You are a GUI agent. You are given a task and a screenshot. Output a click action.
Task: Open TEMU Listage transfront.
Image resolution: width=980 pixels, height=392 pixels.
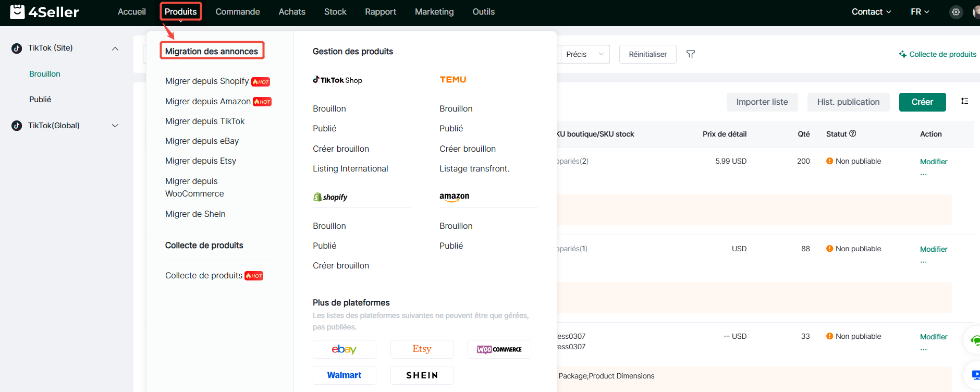474,168
